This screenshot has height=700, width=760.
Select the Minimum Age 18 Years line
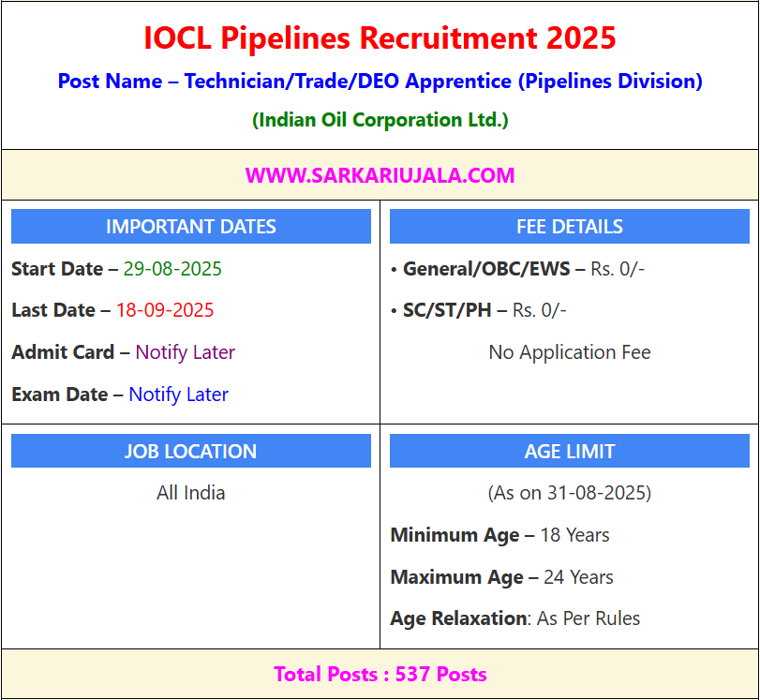[499, 535]
